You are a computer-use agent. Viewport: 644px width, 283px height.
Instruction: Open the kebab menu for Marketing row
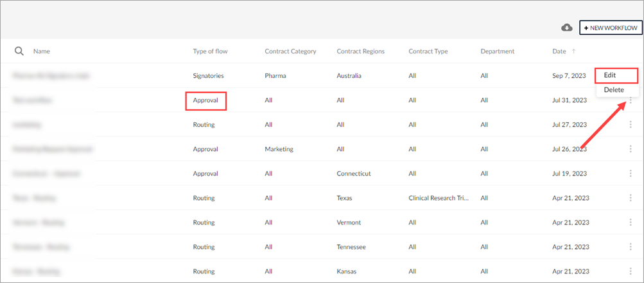click(x=631, y=149)
